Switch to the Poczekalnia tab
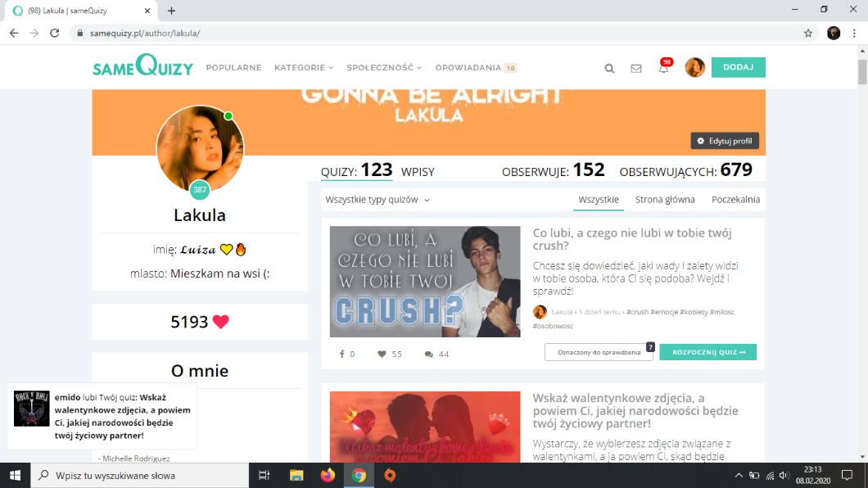This screenshot has height=488, width=868. point(735,200)
